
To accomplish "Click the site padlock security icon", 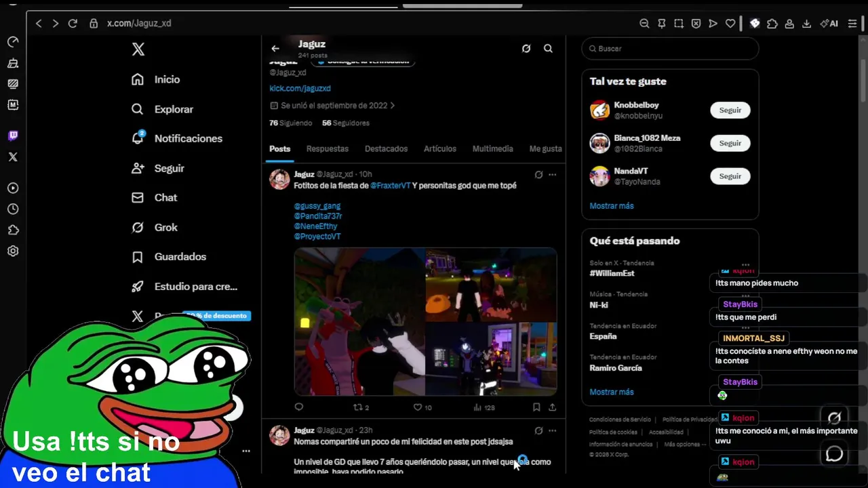I will pyautogui.click(x=94, y=23).
